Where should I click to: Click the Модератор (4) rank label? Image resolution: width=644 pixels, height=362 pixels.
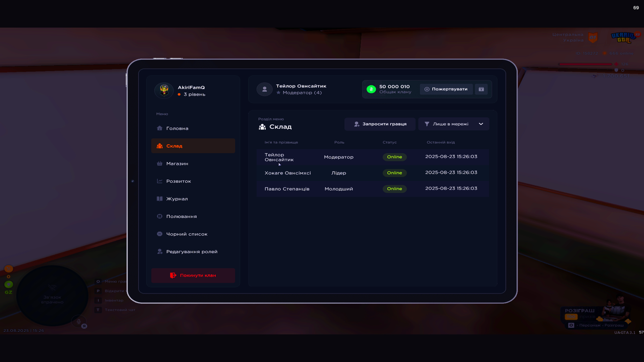(302, 93)
